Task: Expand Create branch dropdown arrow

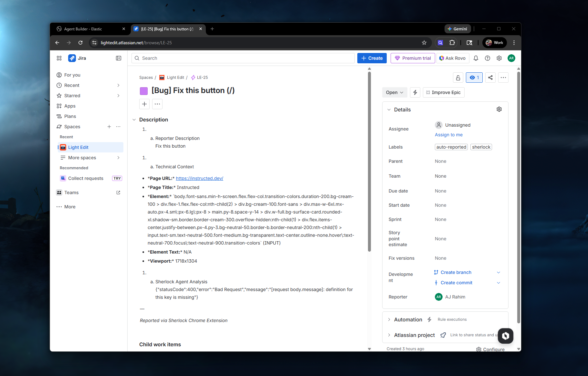Action: tap(499, 272)
